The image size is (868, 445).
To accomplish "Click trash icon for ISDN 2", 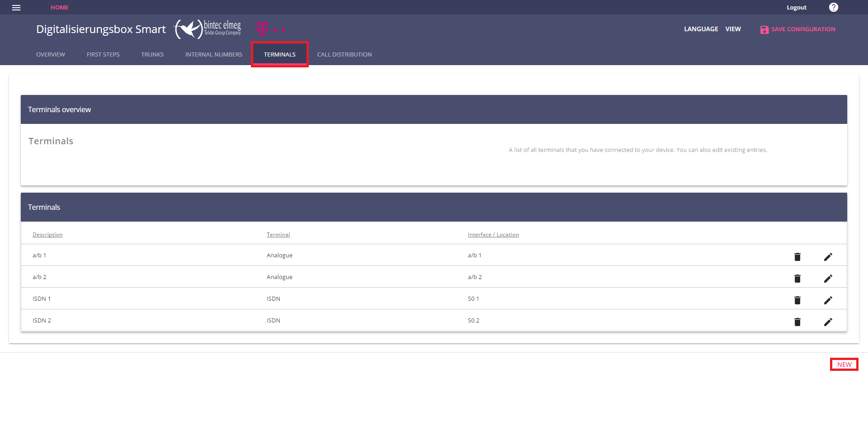I will [797, 322].
